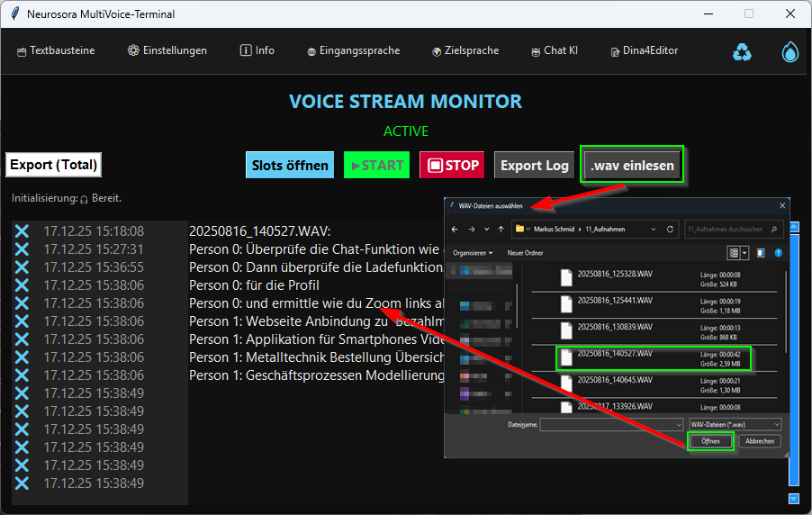This screenshot has height=515, width=812.
Task: Click the .wav einlesen button
Action: [632, 166]
